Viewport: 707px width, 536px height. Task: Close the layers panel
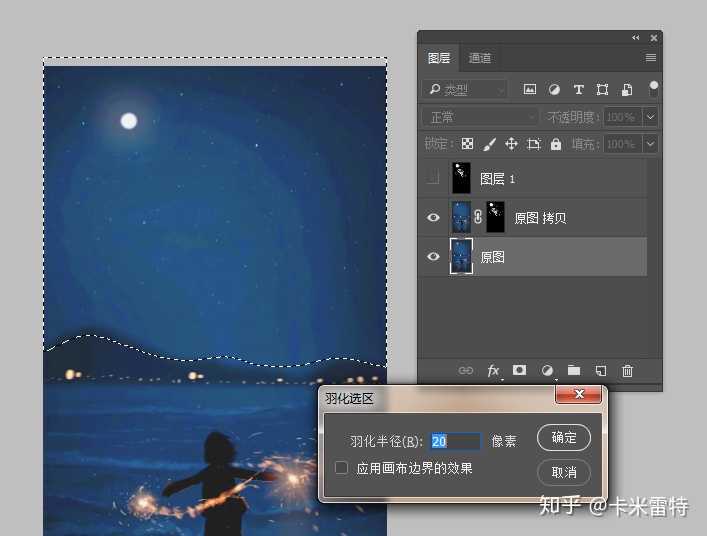(654, 38)
